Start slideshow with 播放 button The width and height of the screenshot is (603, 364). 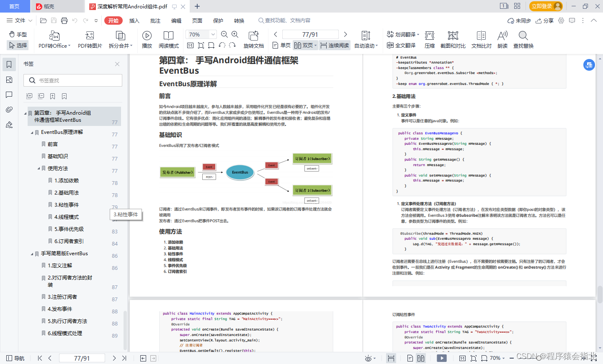coord(147,40)
